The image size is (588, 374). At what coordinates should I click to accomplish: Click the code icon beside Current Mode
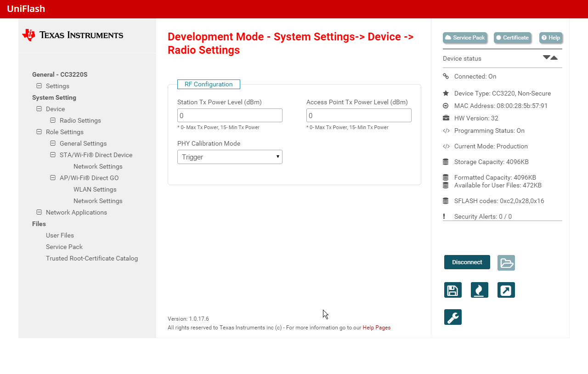[446, 146]
